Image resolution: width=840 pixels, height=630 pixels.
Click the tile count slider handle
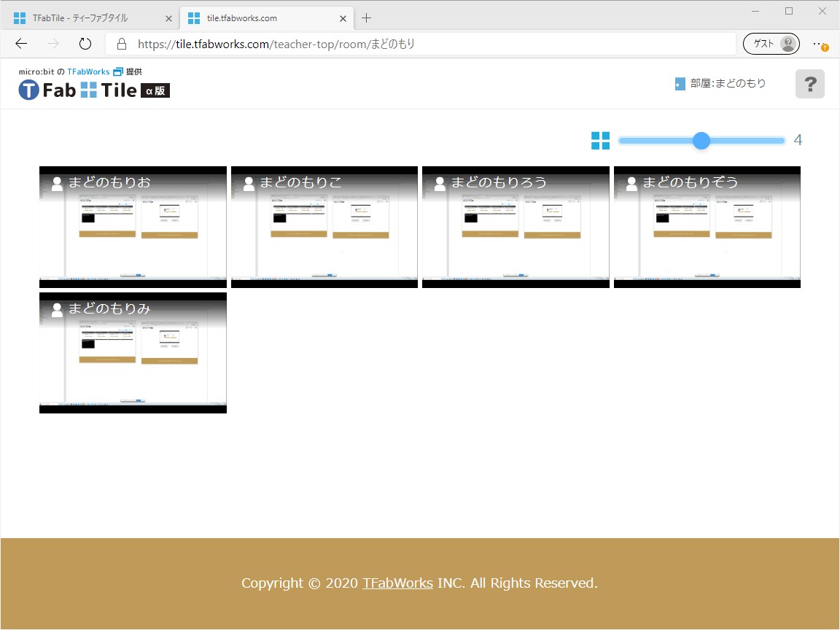(x=701, y=141)
